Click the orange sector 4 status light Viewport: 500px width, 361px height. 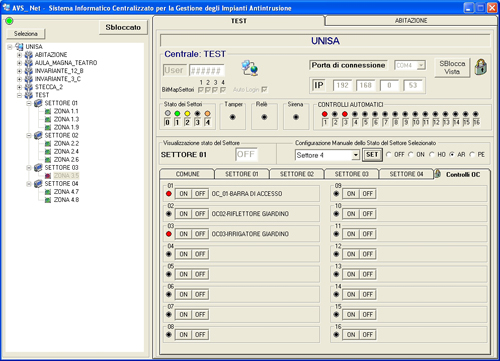click(207, 114)
